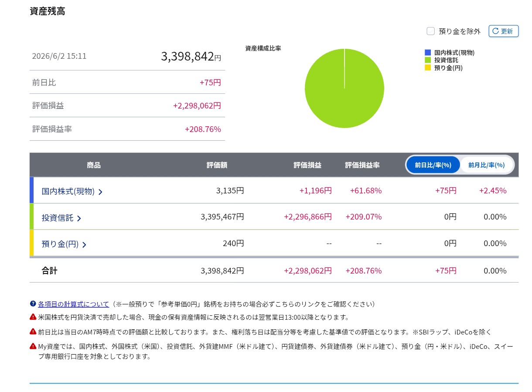Viewport: 532px width, 392px height.
Task: Click the +209.07% 評価損益率 cell
Action: (x=363, y=216)
